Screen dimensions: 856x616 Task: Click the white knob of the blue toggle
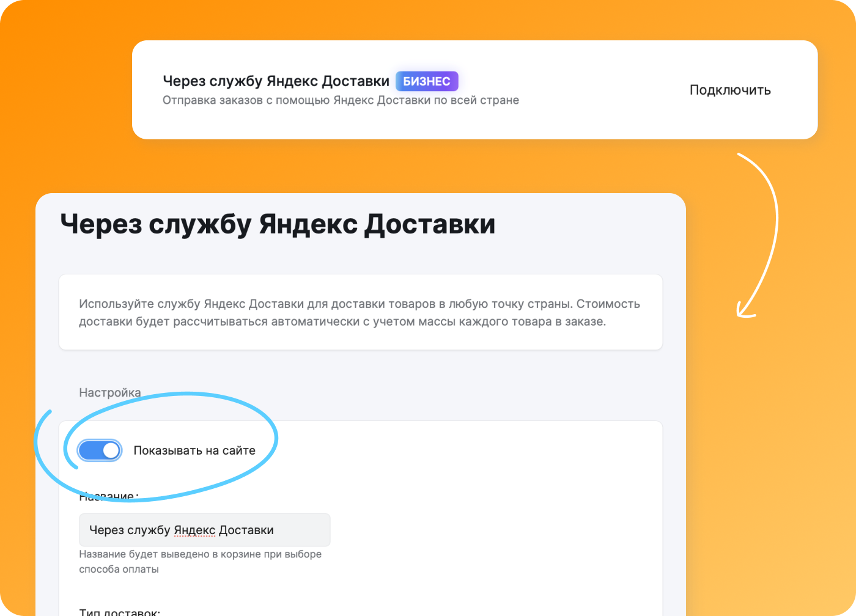coord(111,450)
